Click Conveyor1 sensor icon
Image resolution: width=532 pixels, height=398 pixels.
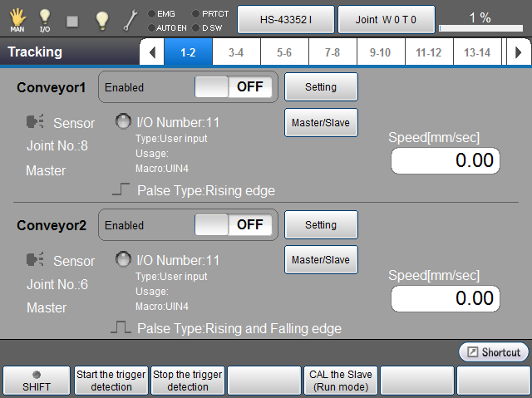(x=36, y=123)
